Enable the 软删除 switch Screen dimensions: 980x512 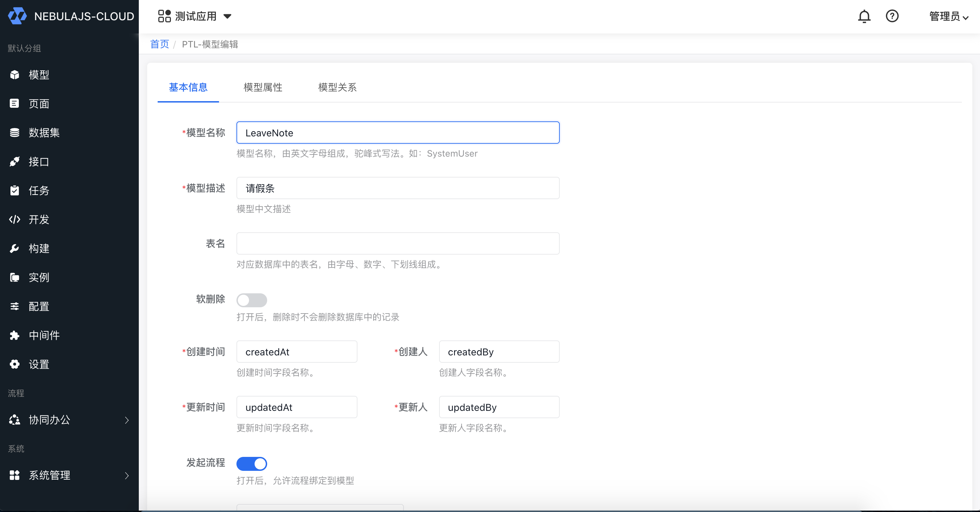[251, 300]
